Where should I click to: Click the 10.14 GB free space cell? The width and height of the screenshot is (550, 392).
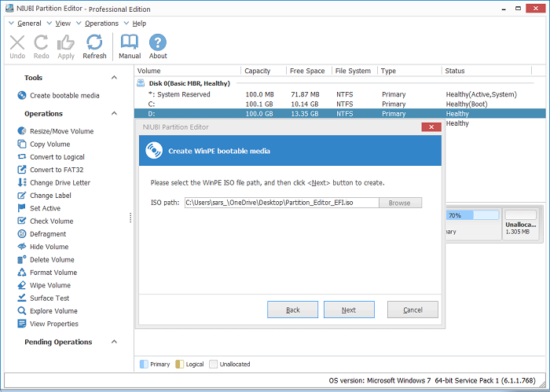tap(305, 104)
